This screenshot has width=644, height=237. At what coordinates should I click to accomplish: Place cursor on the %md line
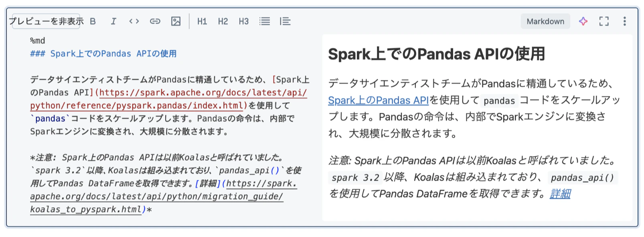(38, 41)
